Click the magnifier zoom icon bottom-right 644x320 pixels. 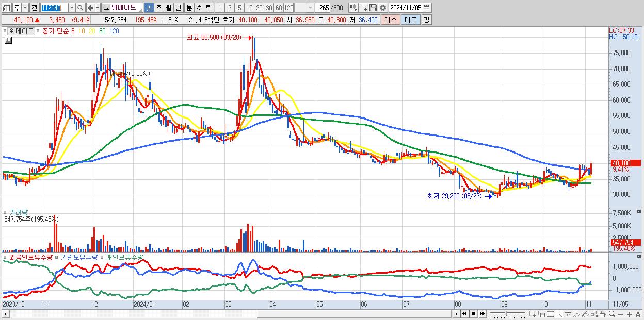click(x=612, y=314)
